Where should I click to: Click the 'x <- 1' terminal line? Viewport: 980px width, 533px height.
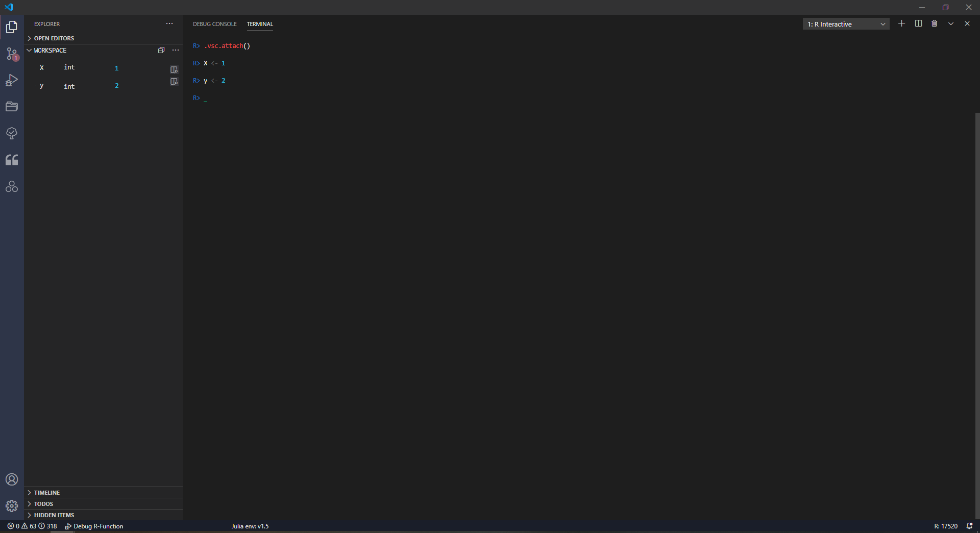(x=209, y=63)
